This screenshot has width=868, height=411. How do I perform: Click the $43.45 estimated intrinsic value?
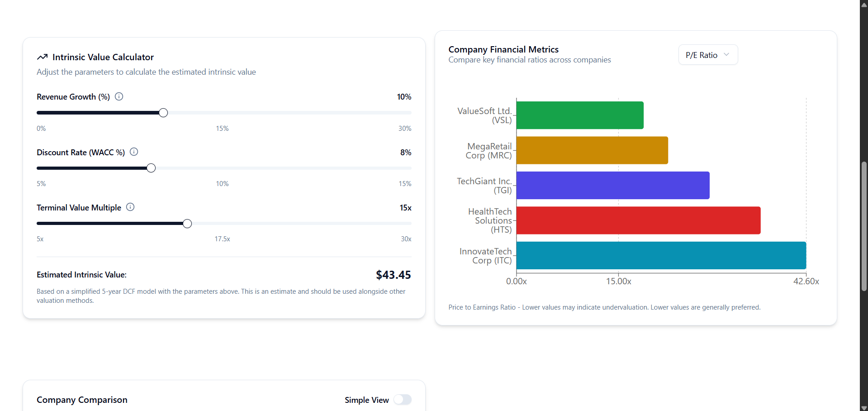(393, 275)
